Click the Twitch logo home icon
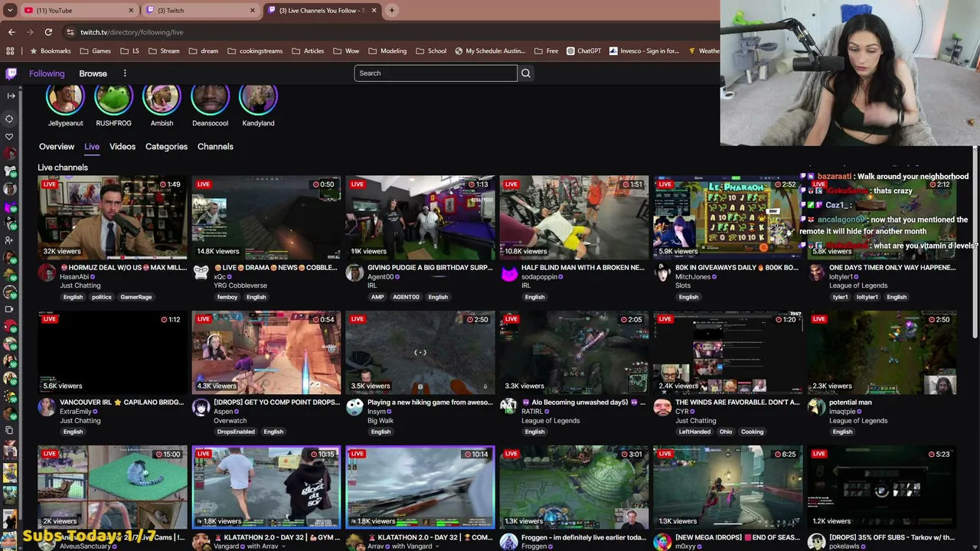The width and height of the screenshot is (980, 551). (11, 73)
